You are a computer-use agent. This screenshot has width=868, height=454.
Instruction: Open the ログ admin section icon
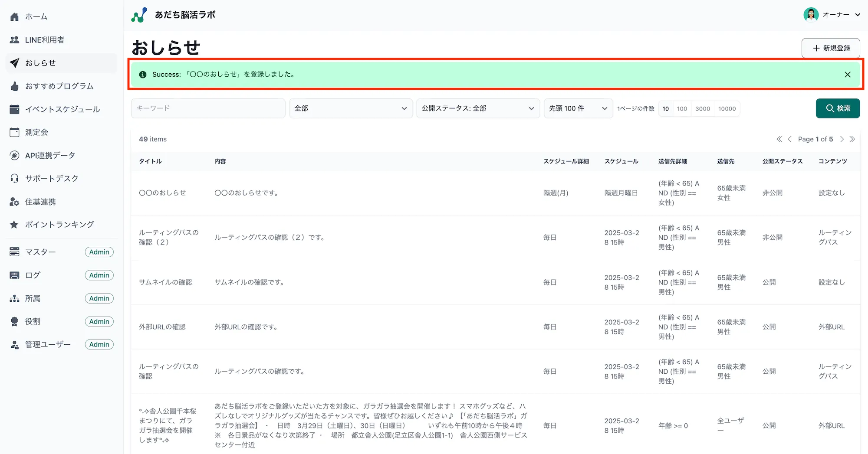point(14,275)
